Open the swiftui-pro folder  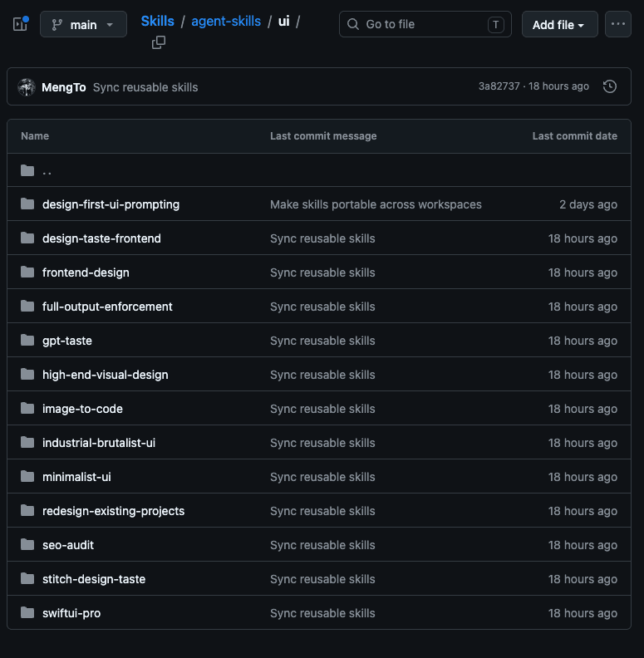[71, 613]
